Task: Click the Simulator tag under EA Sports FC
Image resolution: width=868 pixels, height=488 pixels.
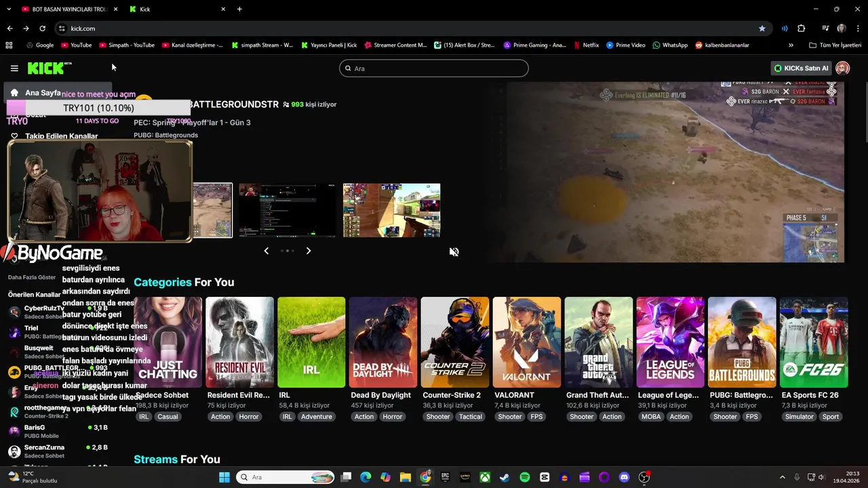Action: point(799,417)
